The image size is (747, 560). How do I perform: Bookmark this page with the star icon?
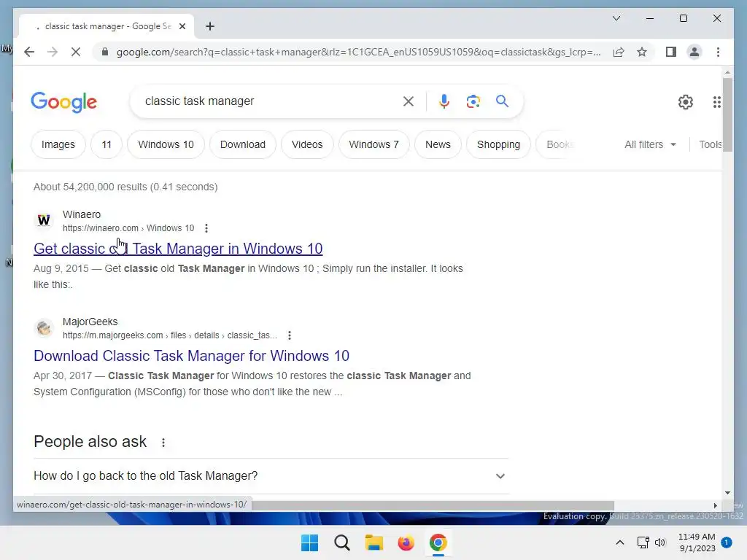point(642,52)
